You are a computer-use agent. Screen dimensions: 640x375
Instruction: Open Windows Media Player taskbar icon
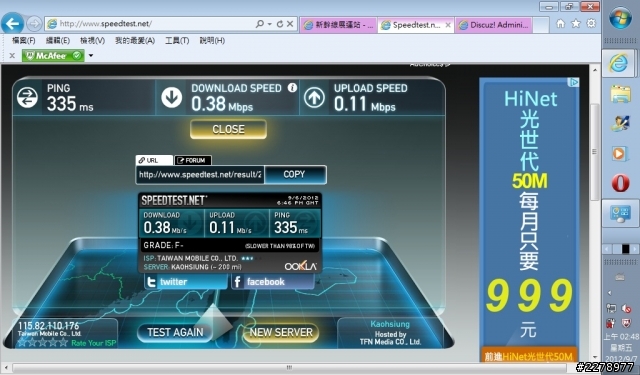[x=620, y=154]
